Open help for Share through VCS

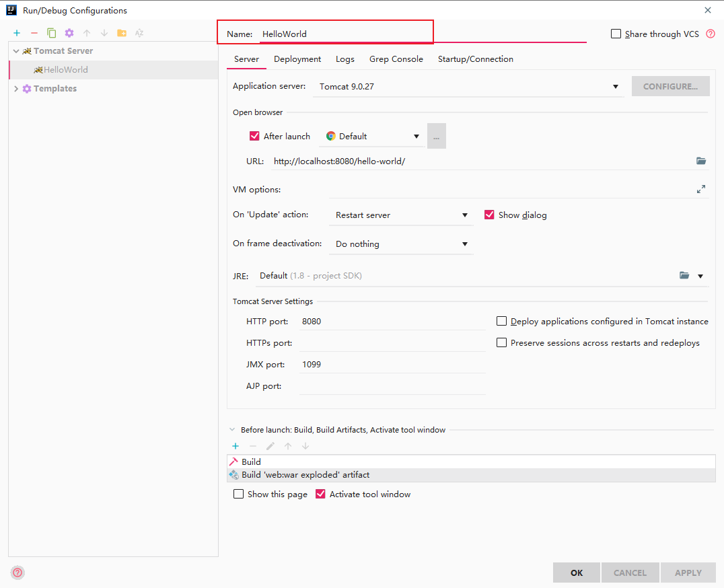click(x=711, y=34)
